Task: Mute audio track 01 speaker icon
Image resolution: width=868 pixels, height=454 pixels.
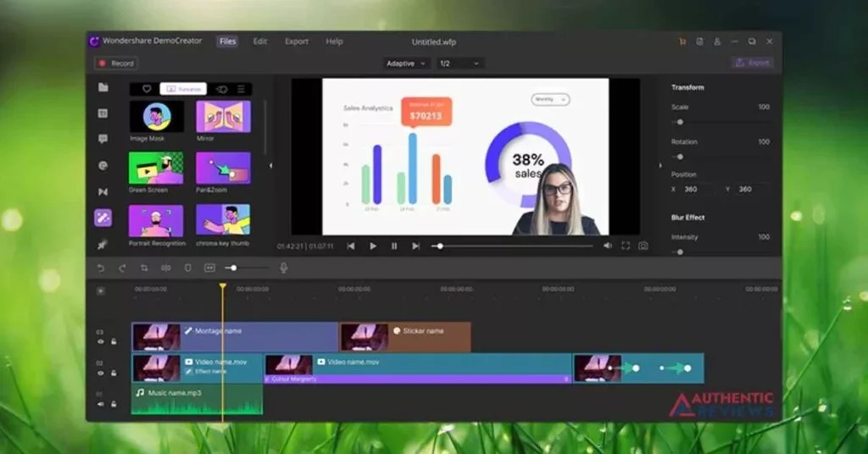Action: (100, 404)
